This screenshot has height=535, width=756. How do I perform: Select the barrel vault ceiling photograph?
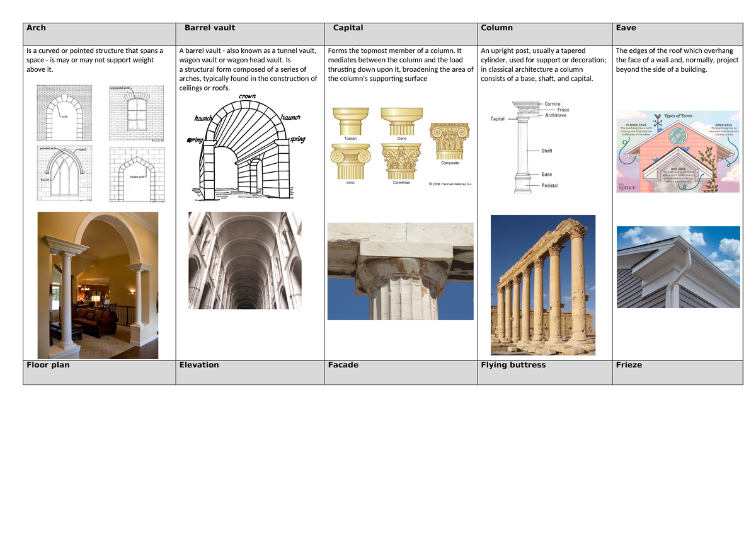coord(245,260)
